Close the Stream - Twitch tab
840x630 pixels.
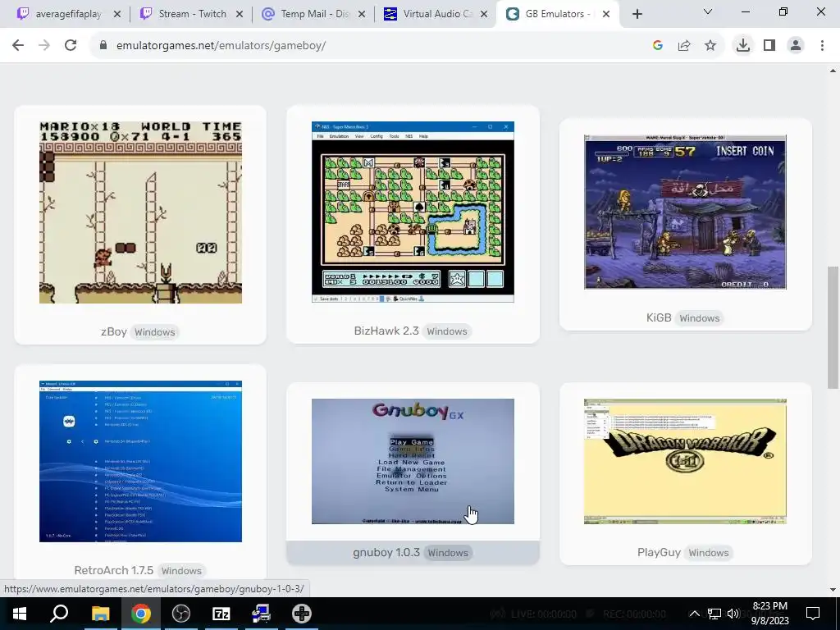click(x=240, y=14)
